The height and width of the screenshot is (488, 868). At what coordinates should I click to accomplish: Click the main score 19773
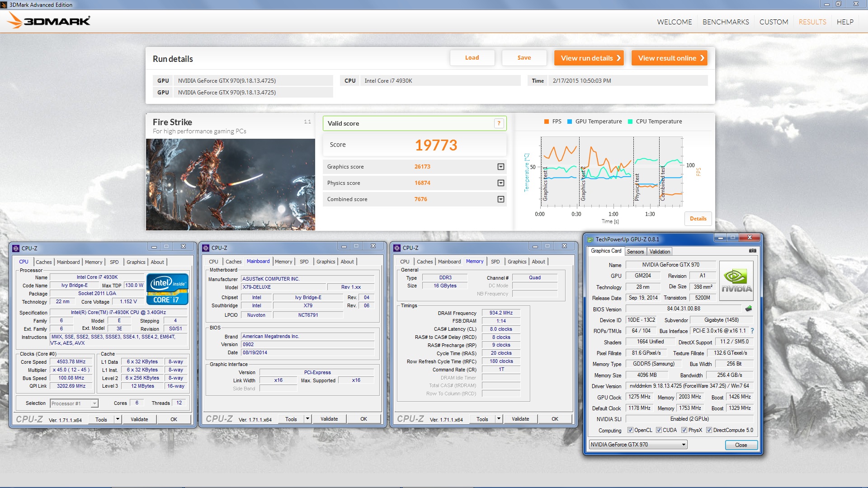[x=436, y=145]
